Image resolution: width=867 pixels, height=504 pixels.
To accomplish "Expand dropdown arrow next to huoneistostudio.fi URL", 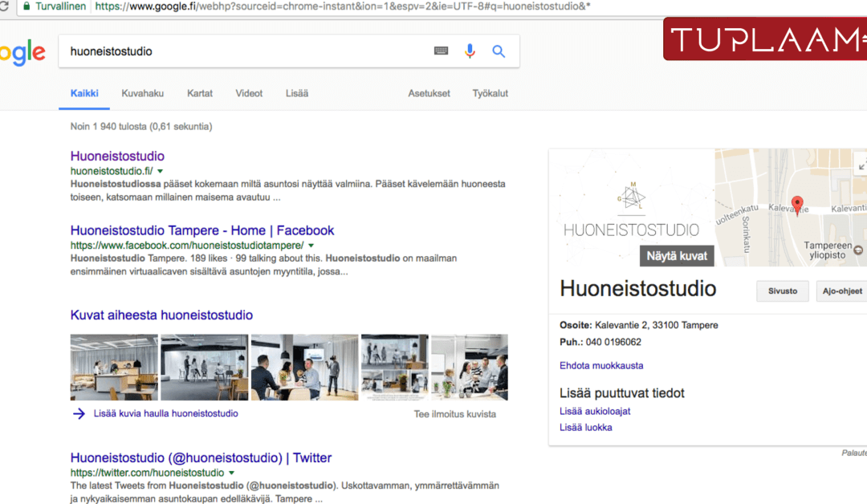I will click(160, 171).
